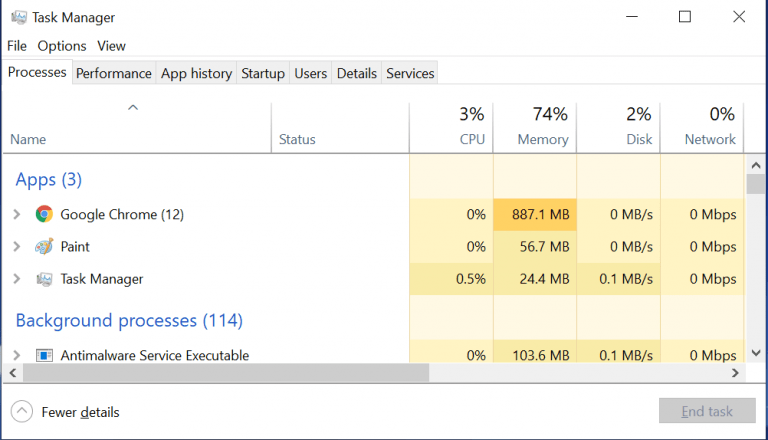Click Task Manager's 0.1 MB/s disk cell
768x440 pixels.
[619, 279]
